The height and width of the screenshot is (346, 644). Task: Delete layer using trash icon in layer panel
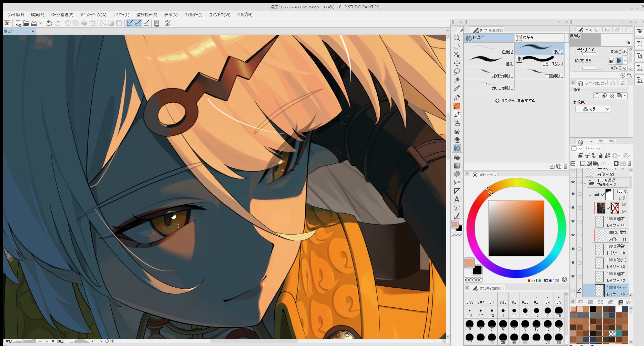629,164
